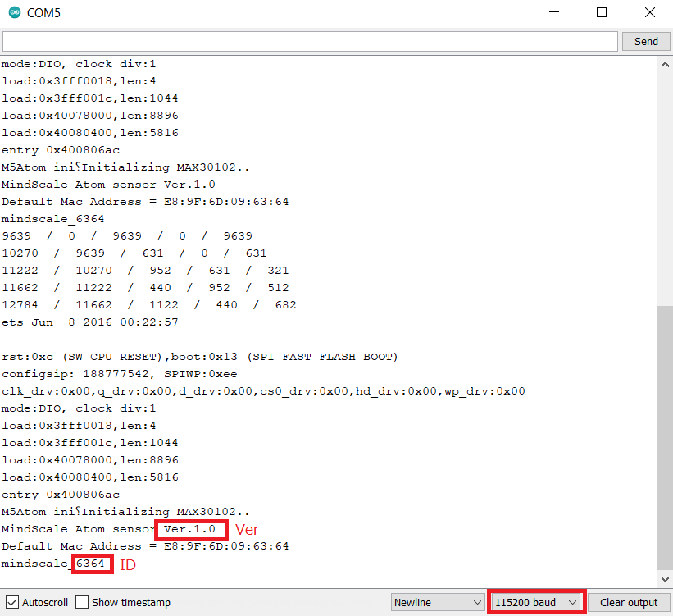Image resolution: width=673 pixels, height=616 pixels.
Task: Click the scrollbar up arrow
Action: pyautogui.click(x=664, y=64)
